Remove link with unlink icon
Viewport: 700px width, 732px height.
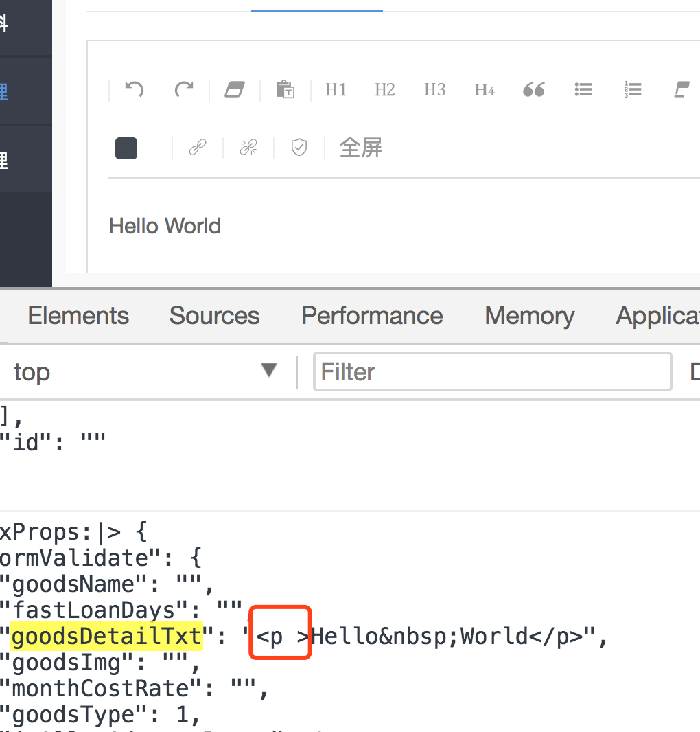point(248,148)
